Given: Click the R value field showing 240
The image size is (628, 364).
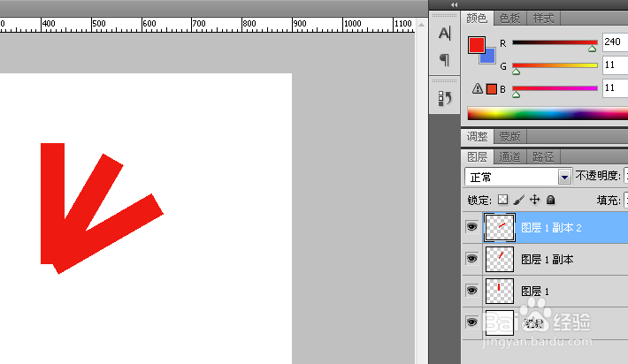Looking at the screenshot, I should 616,42.
